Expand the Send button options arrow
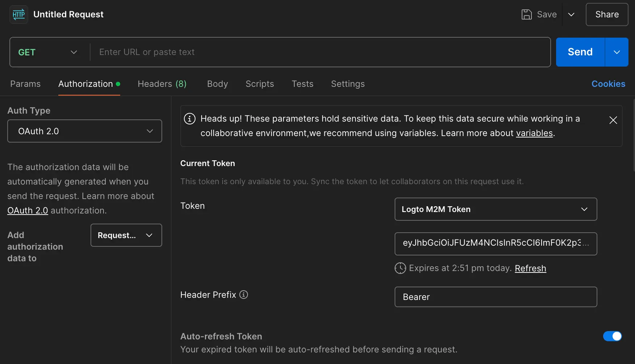This screenshot has width=635, height=364. pos(617,52)
